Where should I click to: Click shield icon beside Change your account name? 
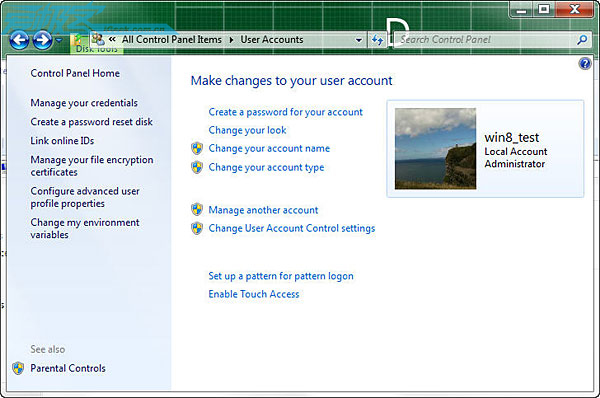click(x=197, y=148)
